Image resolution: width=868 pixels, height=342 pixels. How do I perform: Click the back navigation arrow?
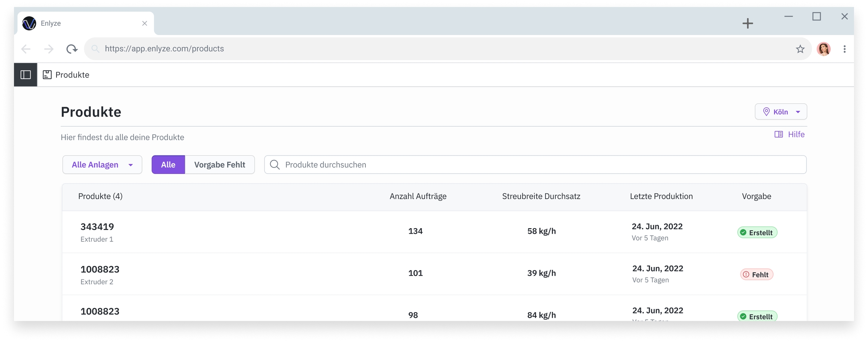coord(26,49)
